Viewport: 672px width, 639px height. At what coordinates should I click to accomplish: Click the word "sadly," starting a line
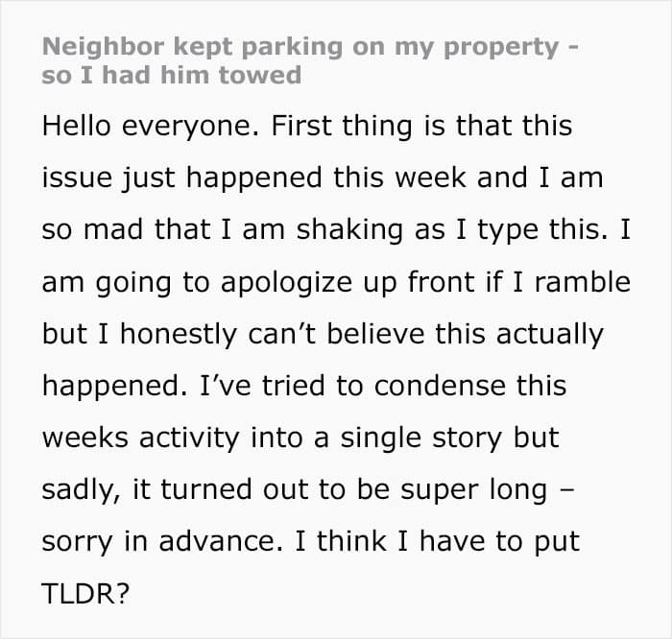tap(81, 491)
